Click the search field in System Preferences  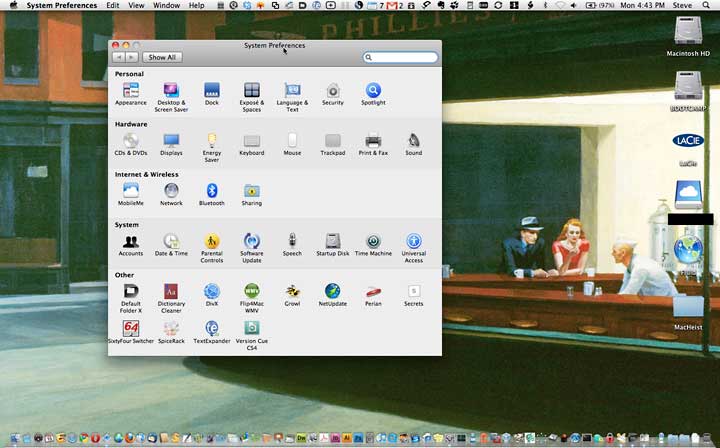pyautogui.click(x=405, y=58)
